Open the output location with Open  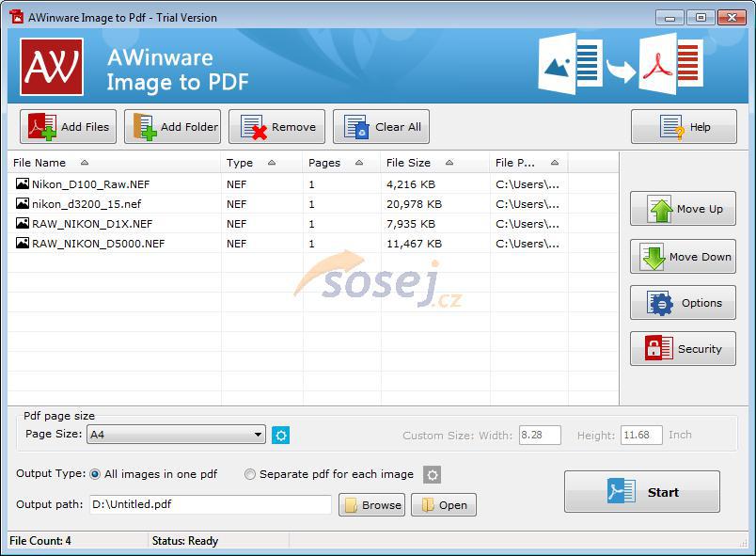coord(444,505)
